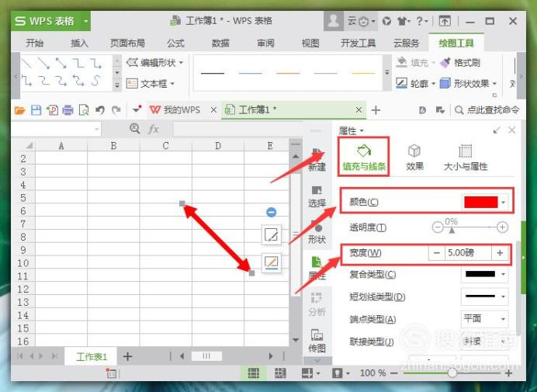Open the 审阅 ribbon tab
537x392 pixels.
(265, 43)
